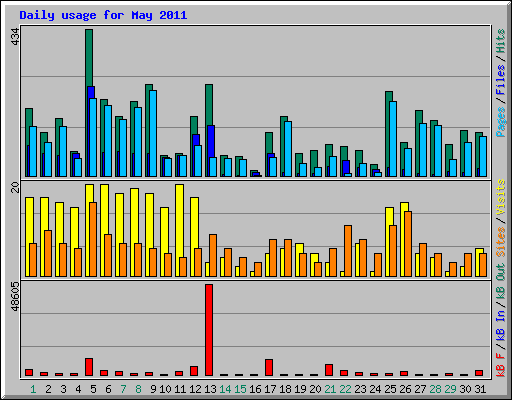
Task: Click green day label 7 on the axis
Action: [123, 389]
